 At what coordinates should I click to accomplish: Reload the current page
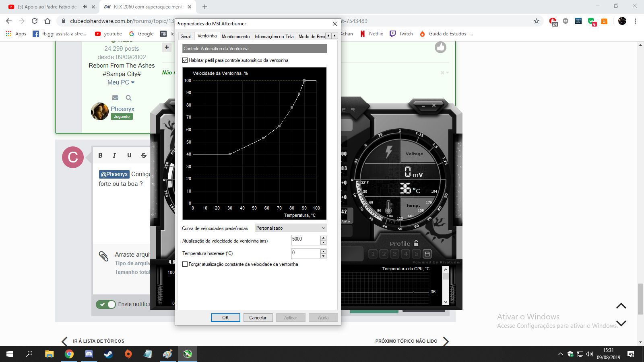tap(35, 21)
